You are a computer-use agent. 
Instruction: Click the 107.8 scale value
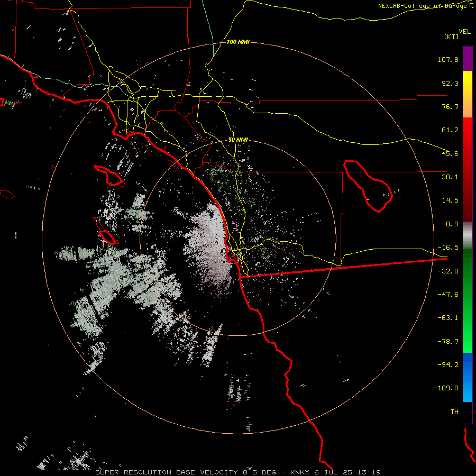pyautogui.click(x=448, y=59)
